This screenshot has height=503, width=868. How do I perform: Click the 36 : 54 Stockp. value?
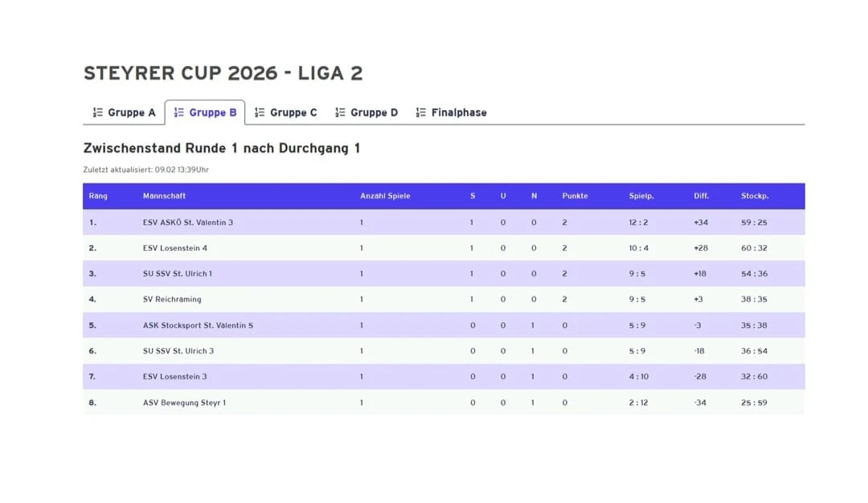click(x=755, y=351)
